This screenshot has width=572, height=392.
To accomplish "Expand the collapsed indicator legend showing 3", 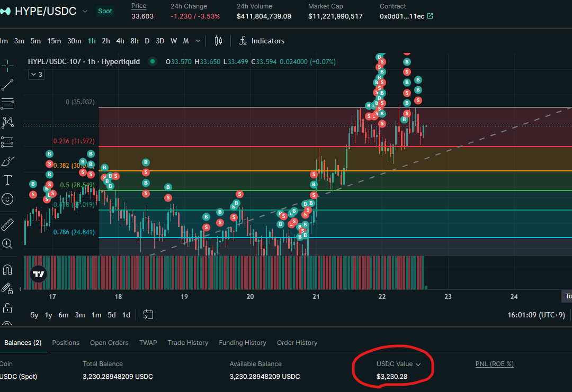I will tap(37, 75).
